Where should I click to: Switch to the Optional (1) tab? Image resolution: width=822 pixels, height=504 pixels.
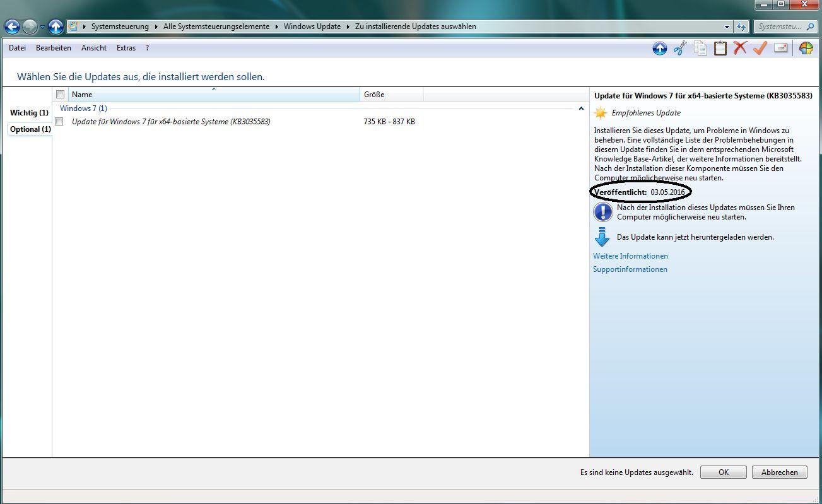30,129
